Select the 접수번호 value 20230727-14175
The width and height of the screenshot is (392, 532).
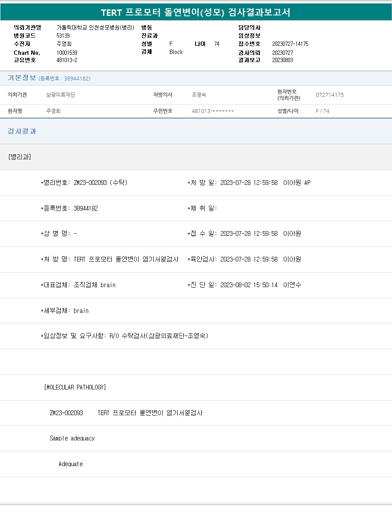click(x=290, y=44)
